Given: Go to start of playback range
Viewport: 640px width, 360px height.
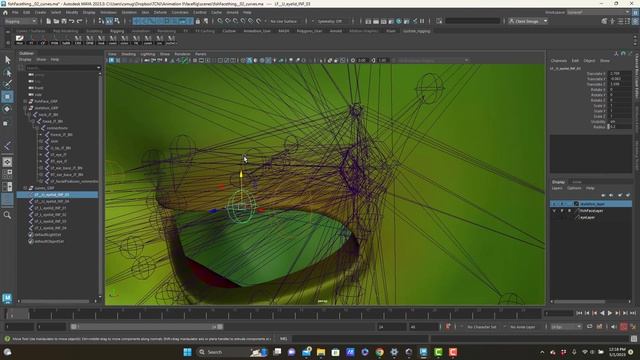Looking at the screenshot, I should [x=579, y=313].
